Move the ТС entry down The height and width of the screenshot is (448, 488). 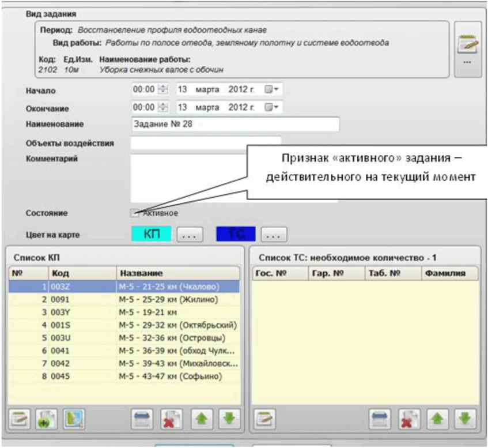point(466,419)
